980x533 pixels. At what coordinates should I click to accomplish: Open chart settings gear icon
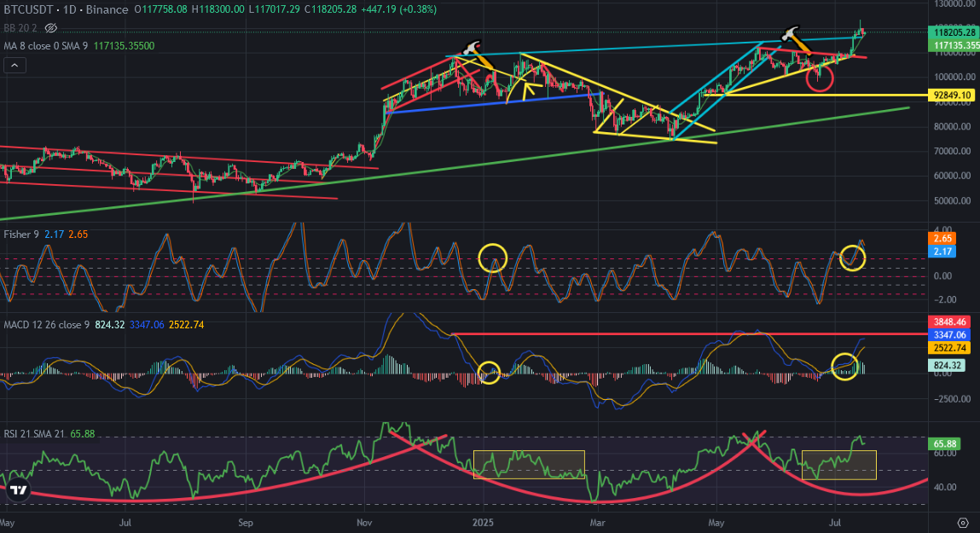click(963, 523)
